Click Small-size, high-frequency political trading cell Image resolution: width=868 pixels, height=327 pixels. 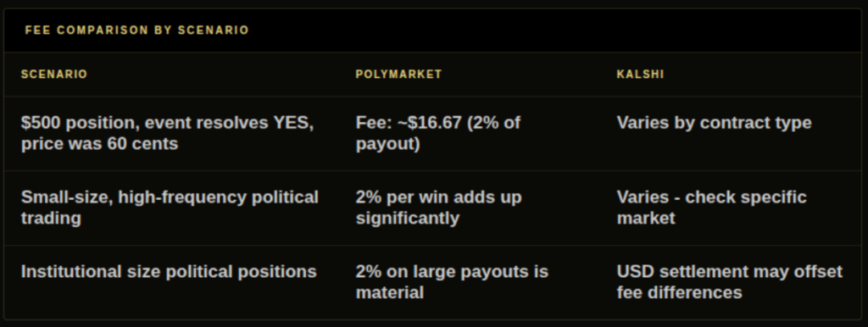pos(170,208)
